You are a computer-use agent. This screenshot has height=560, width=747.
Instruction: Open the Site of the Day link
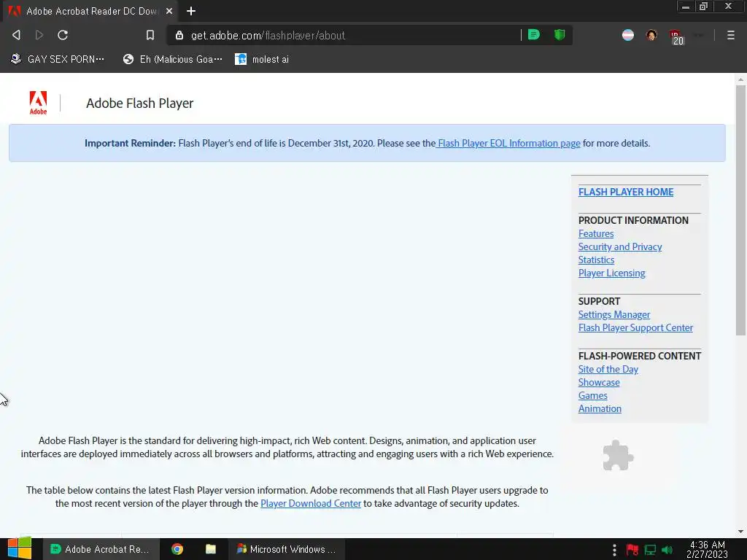pyautogui.click(x=608, y=370)
